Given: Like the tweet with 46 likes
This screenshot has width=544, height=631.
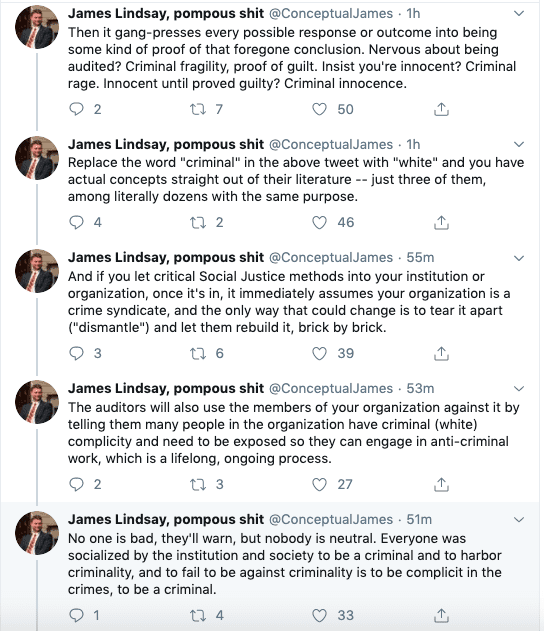Looking at the screenshot, I should click(319, 222).
